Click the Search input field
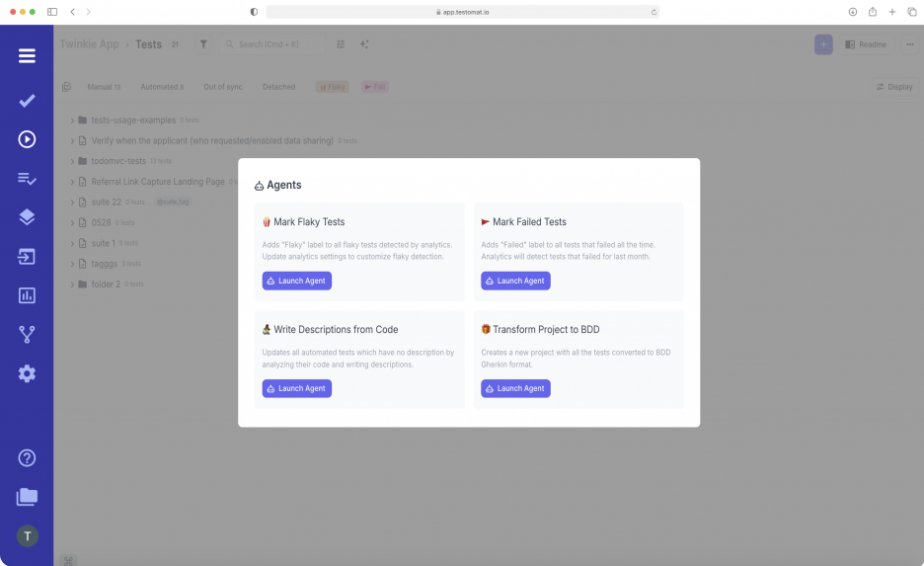Image resolution: width=924 pixels, height=566 pixels. click(276, 44)
